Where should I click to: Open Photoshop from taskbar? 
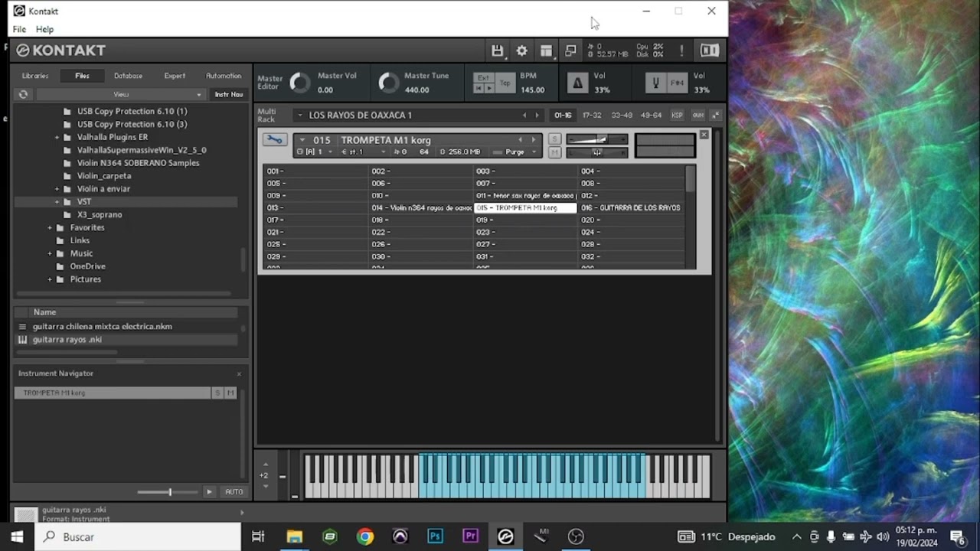point(436,536)
